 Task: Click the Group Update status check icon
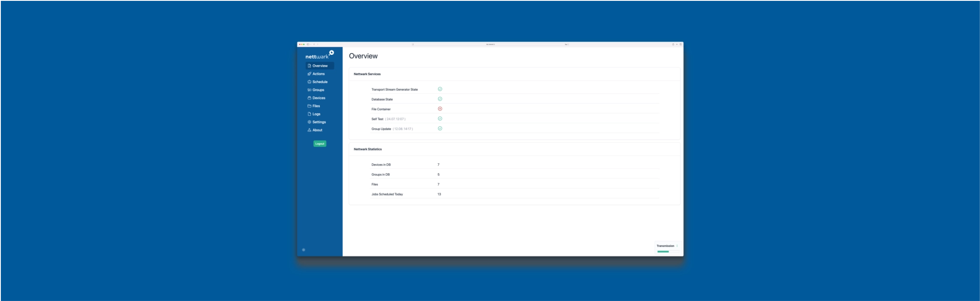pyautogui.click(x=440, y=129)
